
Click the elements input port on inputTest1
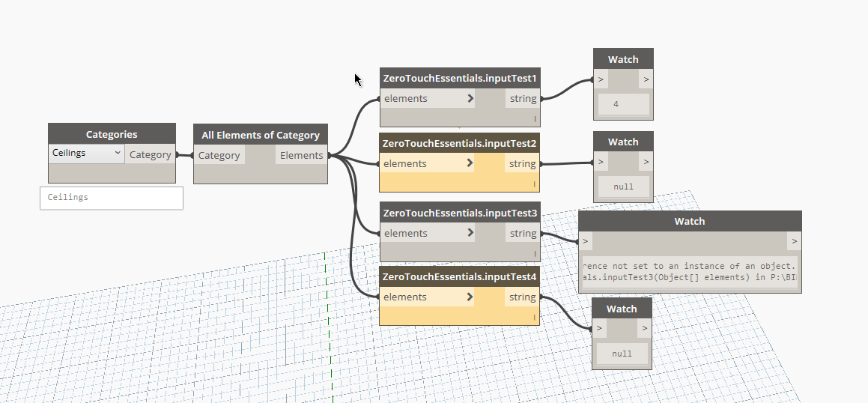428,99
